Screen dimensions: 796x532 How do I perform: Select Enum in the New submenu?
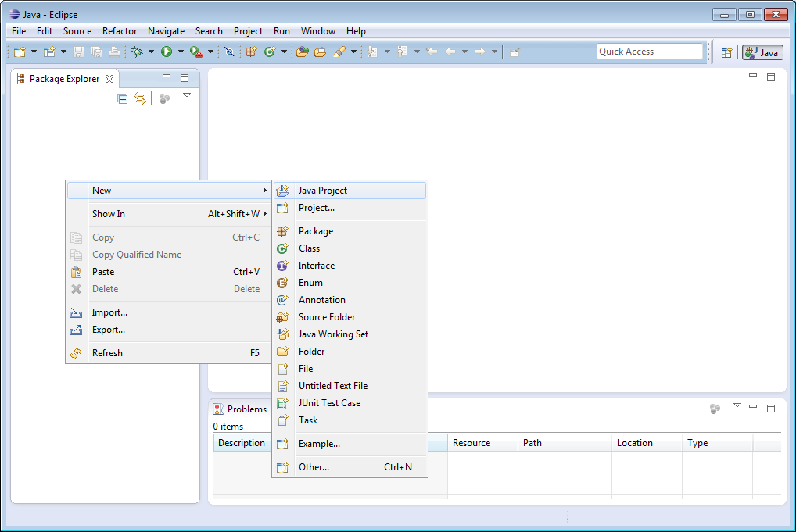click(x=350, y=283)
